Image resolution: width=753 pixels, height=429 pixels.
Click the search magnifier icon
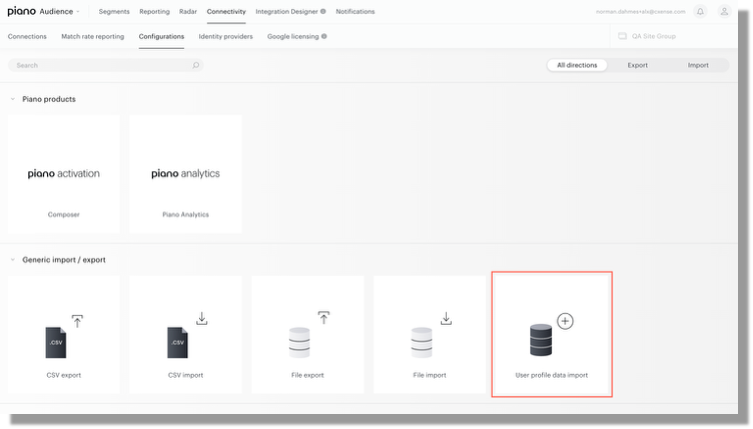195,65
